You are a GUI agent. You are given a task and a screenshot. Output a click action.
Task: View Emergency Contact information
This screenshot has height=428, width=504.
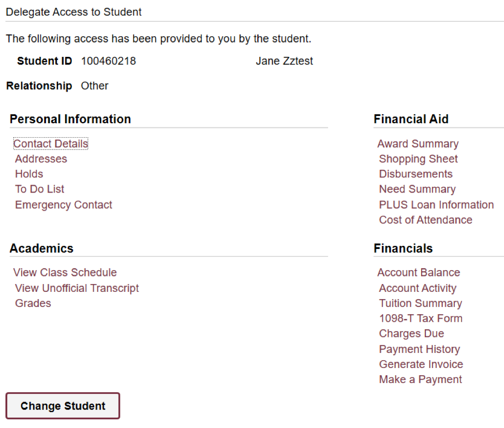tap(63, 204)
